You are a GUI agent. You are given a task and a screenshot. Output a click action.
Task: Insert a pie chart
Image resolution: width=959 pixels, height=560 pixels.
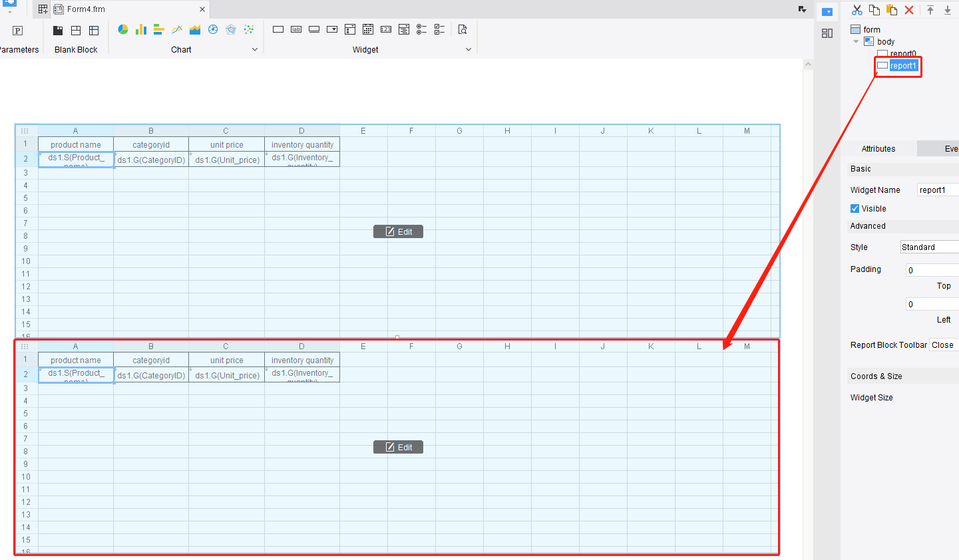[x=122, y=29]
